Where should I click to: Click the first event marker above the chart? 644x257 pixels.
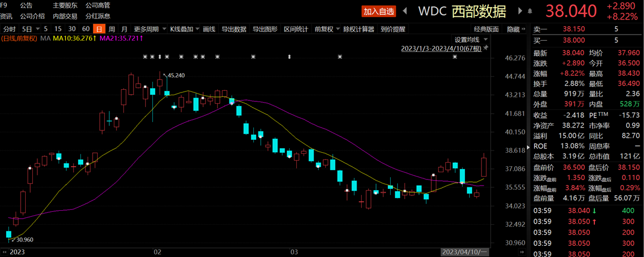[x=145, y=57]
